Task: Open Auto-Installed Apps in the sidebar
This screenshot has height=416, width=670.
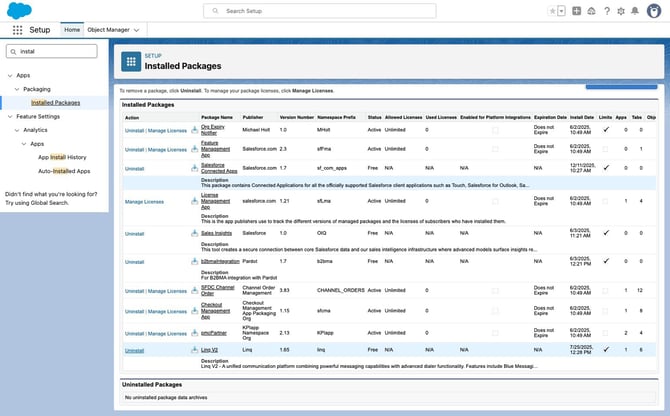Action: point(64,171)
